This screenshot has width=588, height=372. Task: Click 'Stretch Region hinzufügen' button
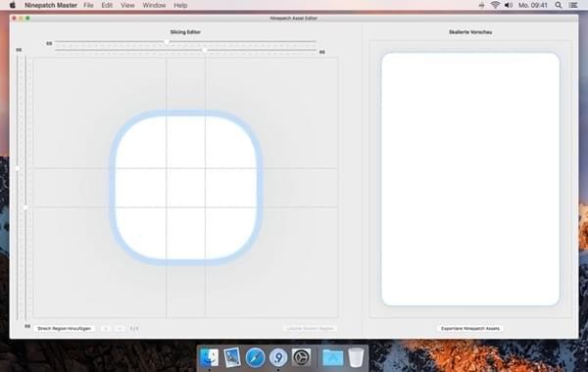[x=64, y=329]
